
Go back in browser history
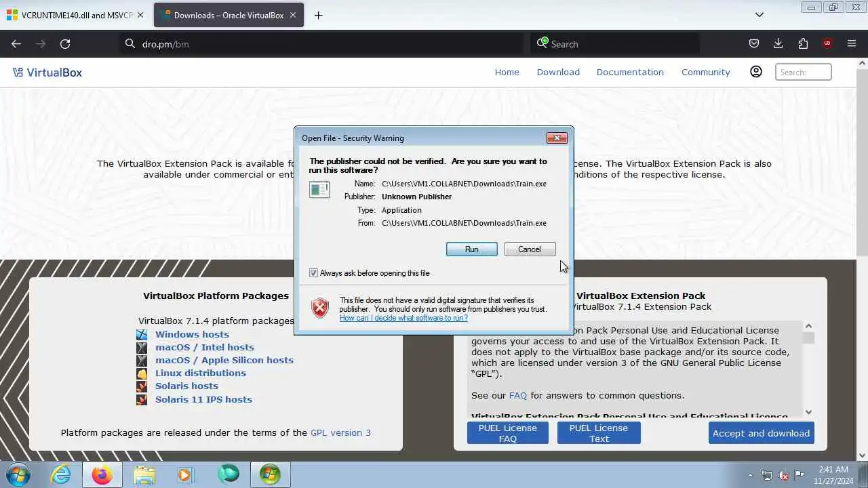(16, 43)
